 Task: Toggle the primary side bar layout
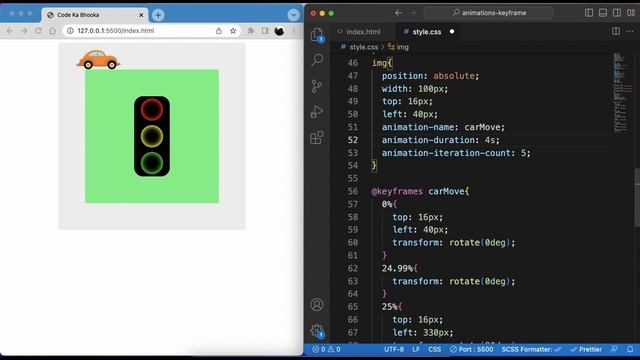click(x=589, y=13)
